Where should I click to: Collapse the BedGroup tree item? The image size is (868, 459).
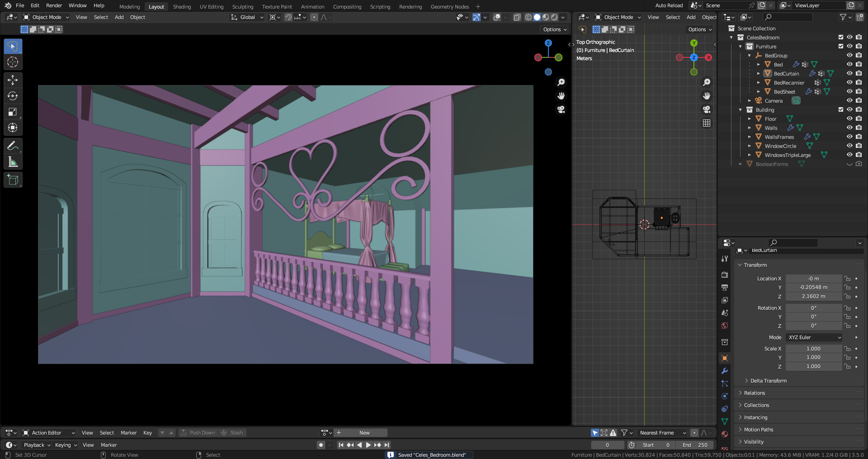(750, 56)
